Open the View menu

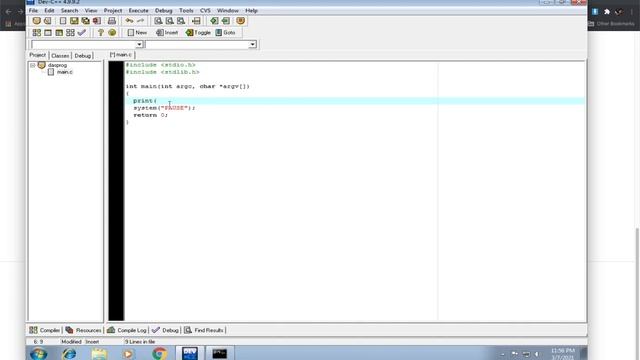pos(91,11)
